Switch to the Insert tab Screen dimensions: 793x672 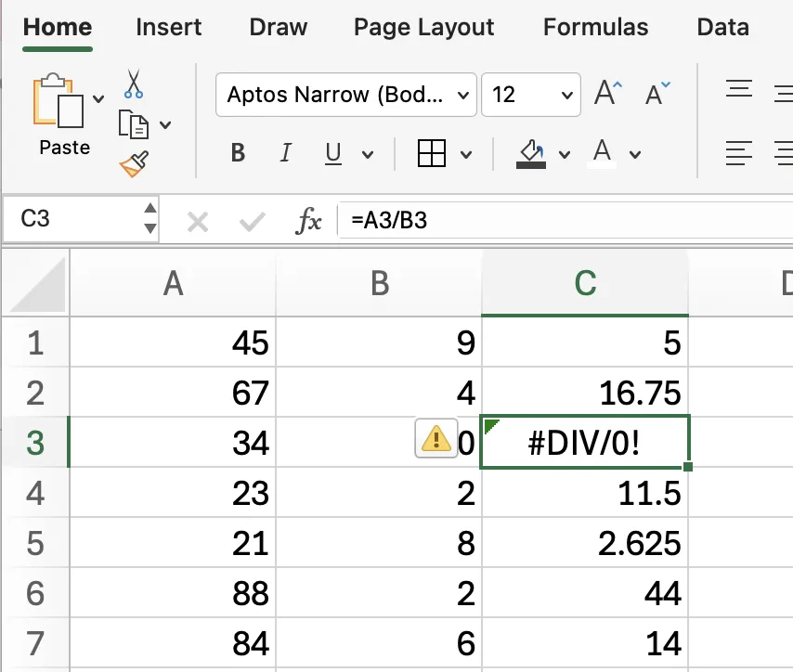pos(169,27)
